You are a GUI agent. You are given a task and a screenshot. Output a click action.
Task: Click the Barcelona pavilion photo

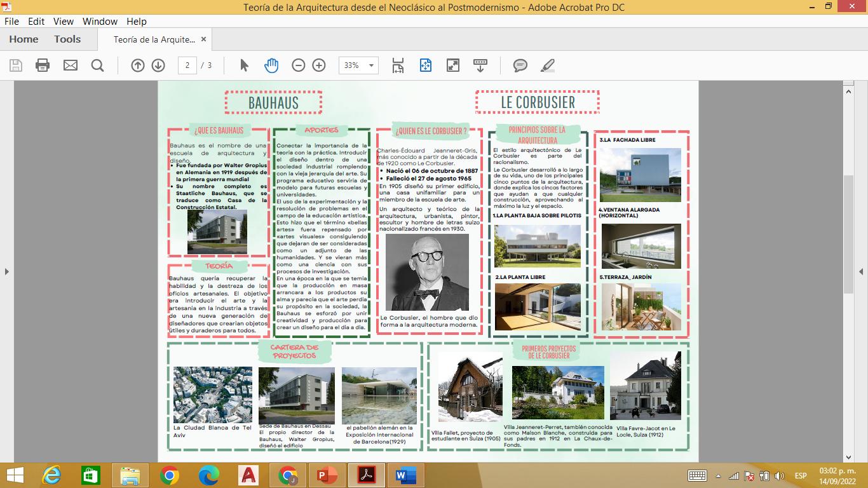tap(379, 396)
